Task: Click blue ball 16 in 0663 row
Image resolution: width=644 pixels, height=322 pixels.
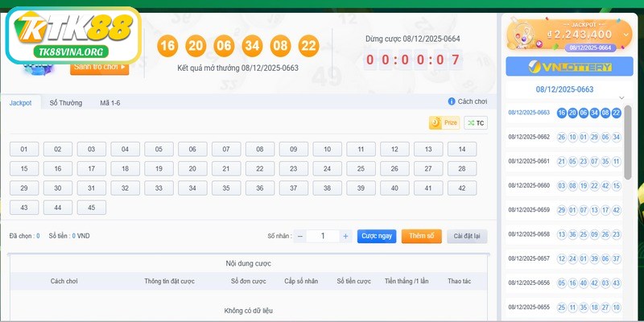Action: pyautogui.click(x=561, y=113)
